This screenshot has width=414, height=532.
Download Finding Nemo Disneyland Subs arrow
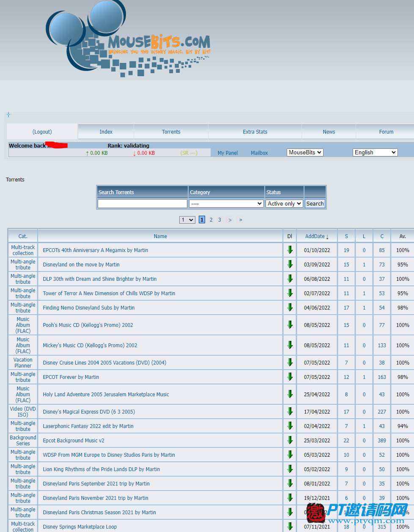click(x=290, y=307)
